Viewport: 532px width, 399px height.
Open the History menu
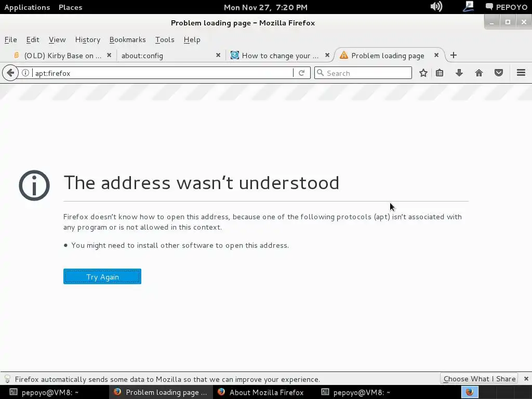tap(87, 39)
